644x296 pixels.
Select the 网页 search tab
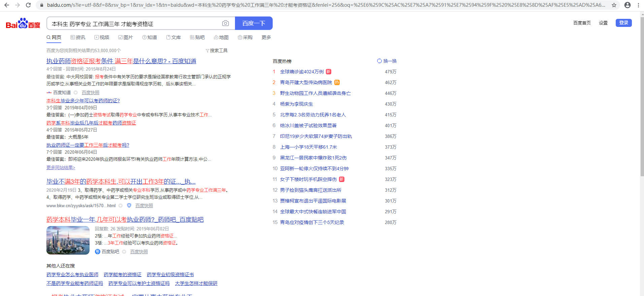point(54,37)
